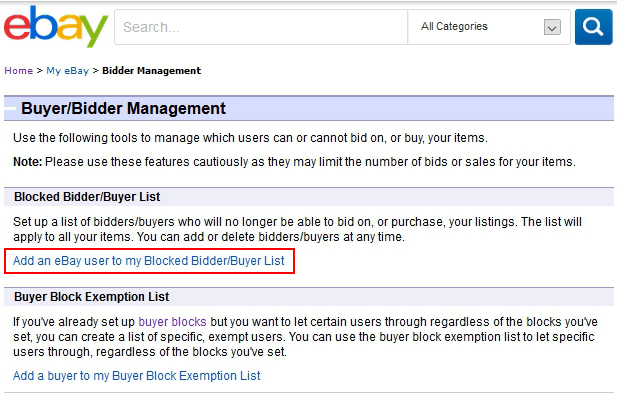Image resolution: width=617 pixels, height=405 pixels.
Task: Open the buyer blocks link
Action: click(172, 322)
